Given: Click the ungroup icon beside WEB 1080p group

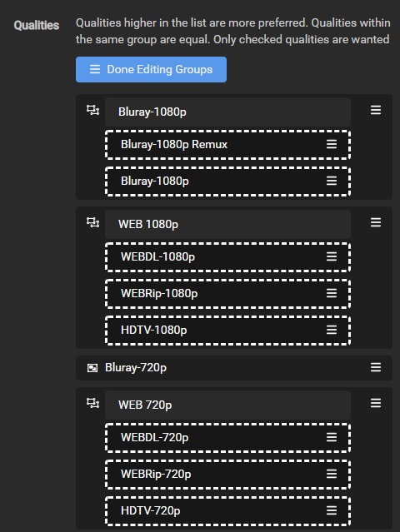Looking at the screenshot, I should [92, 222].
